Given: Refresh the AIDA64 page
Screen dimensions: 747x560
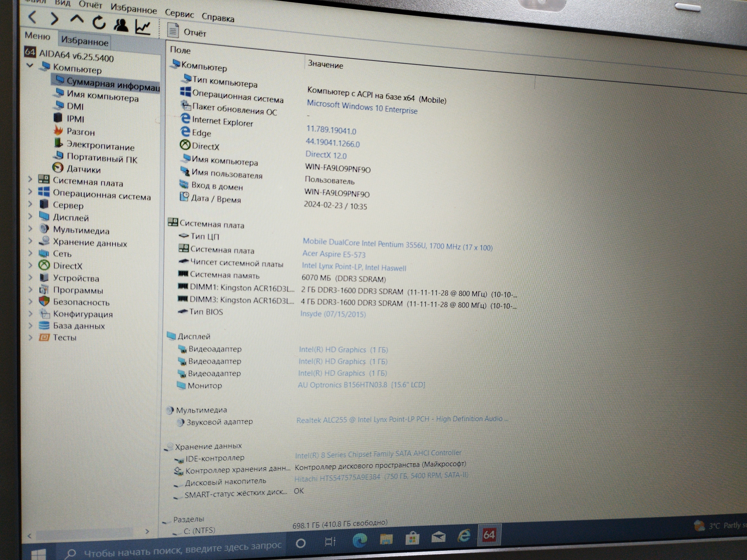Looking at the screenshot, I should 99,23.
